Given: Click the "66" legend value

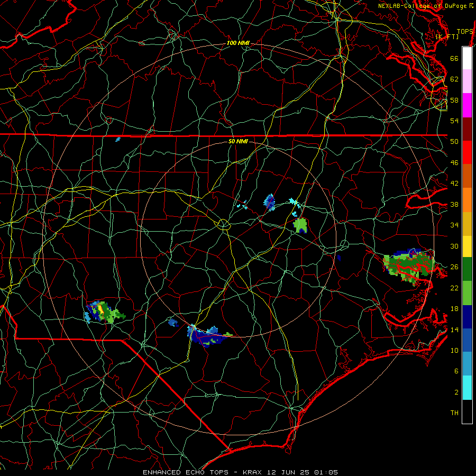Looking at the screenshot, I should (454, 58).
